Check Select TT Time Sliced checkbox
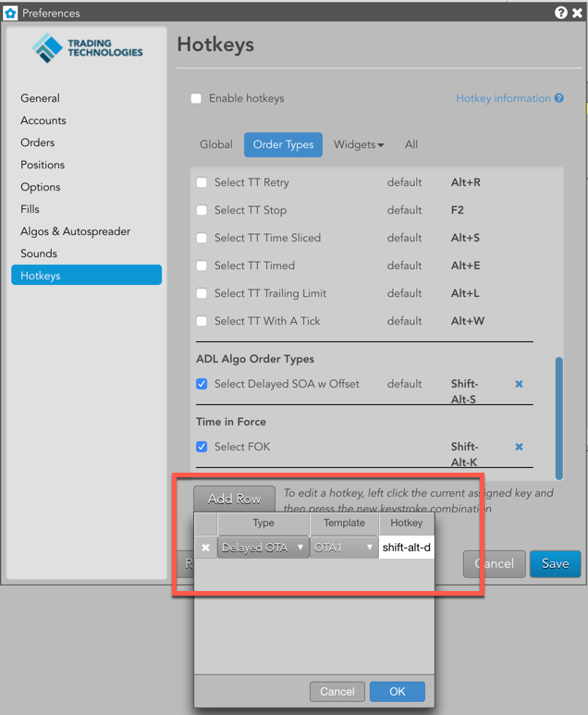This screenshot has height=715, width=588. (202, 238)
